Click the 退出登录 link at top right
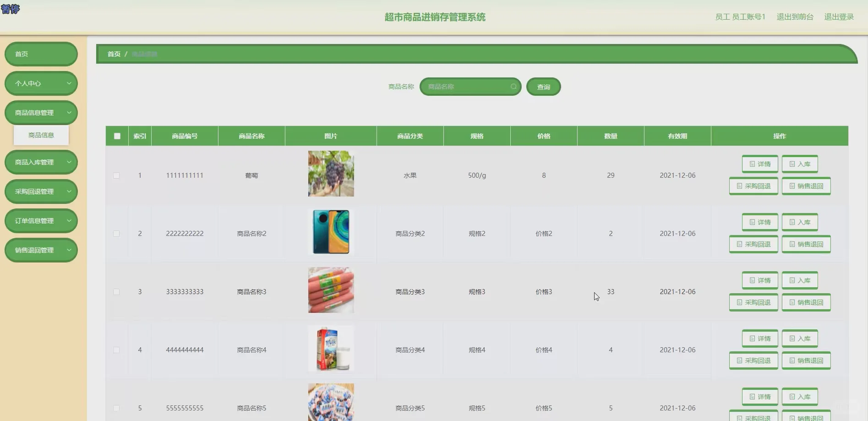Screen dimensions: 868x421 pos(839,16)
